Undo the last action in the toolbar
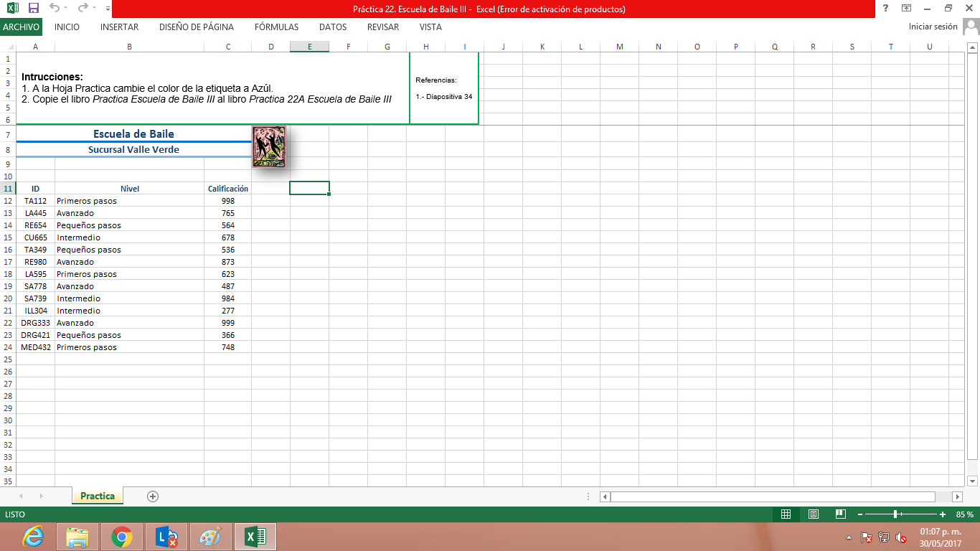The height and width of the screenshot is (551, 980). tap(54, 9)
